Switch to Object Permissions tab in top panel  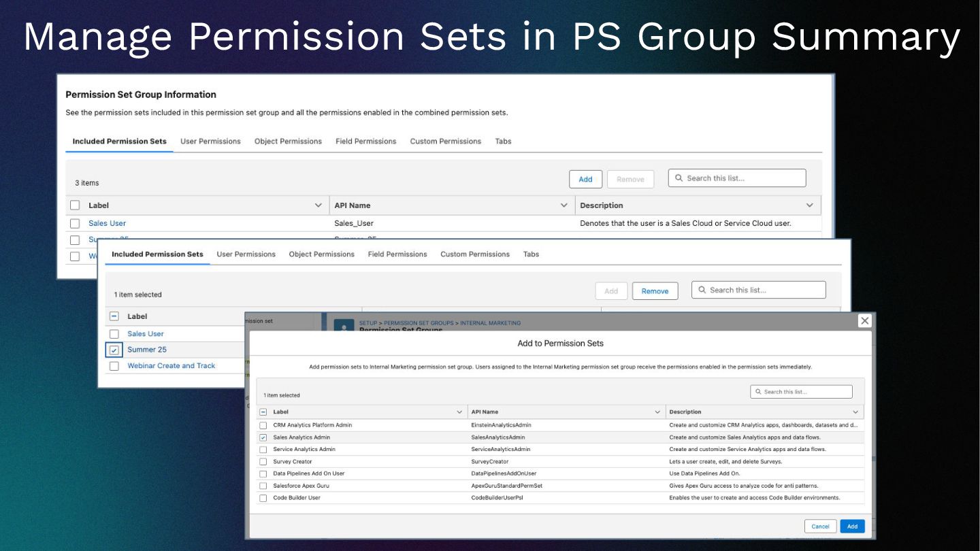point(288,141)
